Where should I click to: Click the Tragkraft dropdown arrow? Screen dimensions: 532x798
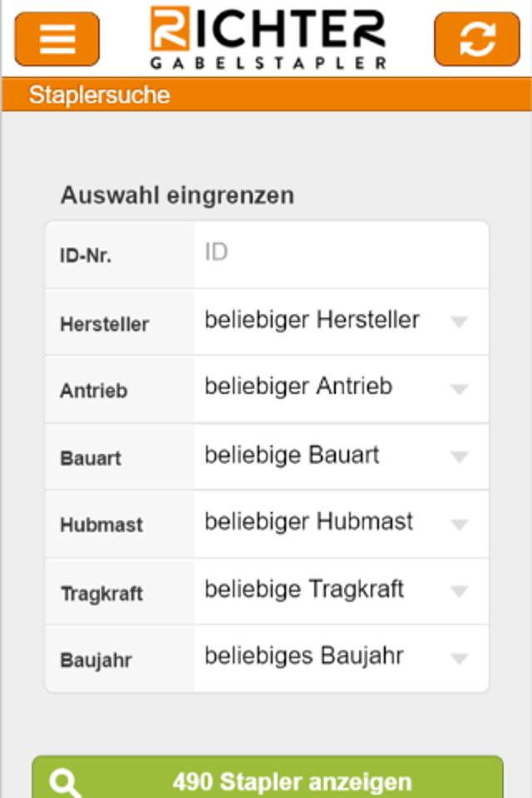pos(459,591)
